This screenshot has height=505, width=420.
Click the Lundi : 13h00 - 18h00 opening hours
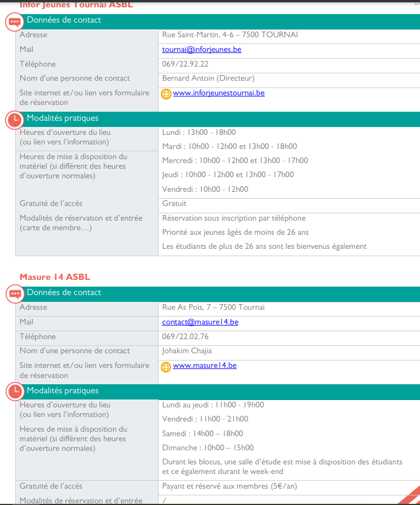199,132
